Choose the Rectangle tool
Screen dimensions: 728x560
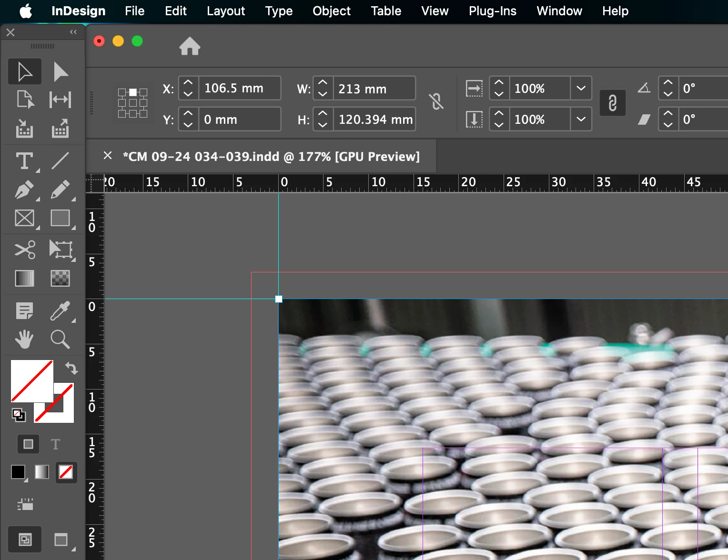pos(61,219)
